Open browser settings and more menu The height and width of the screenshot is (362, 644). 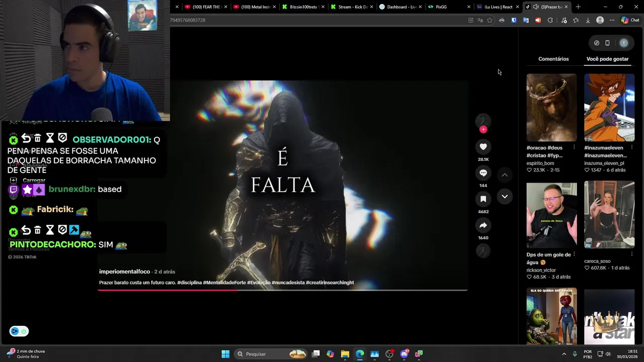pos(612,20)
